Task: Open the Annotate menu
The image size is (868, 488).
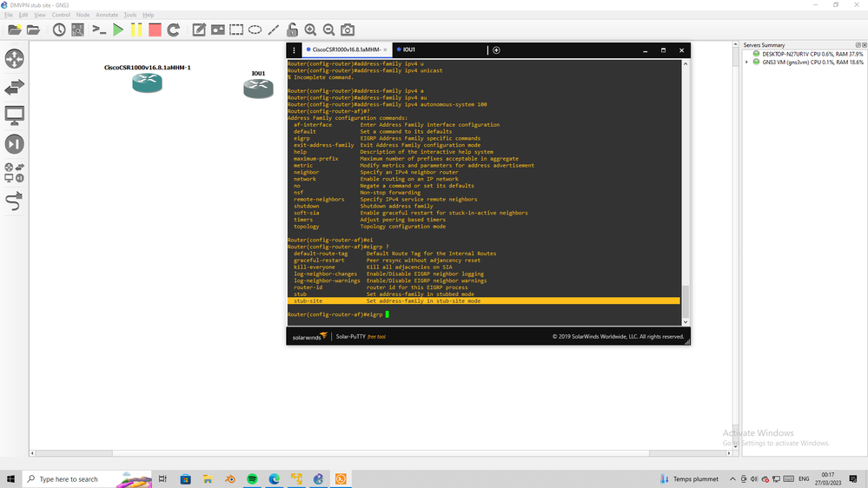Action: click(107, 15)
